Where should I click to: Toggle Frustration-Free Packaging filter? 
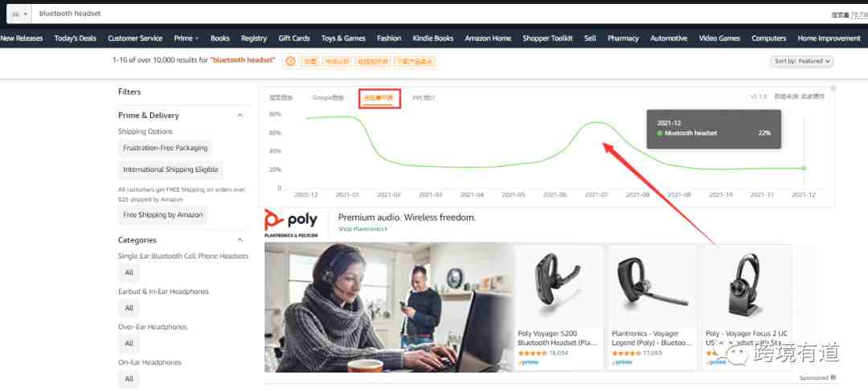[x=165, y=149]
